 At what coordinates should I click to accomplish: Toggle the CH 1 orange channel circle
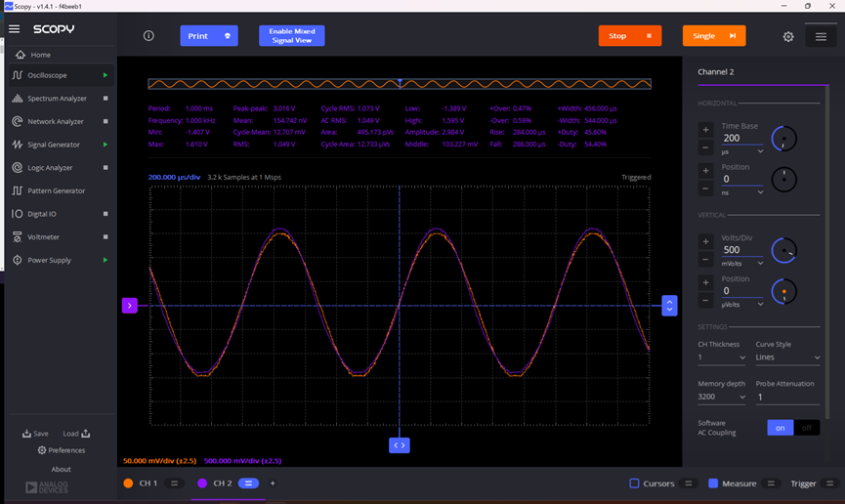tap(128, 483)
